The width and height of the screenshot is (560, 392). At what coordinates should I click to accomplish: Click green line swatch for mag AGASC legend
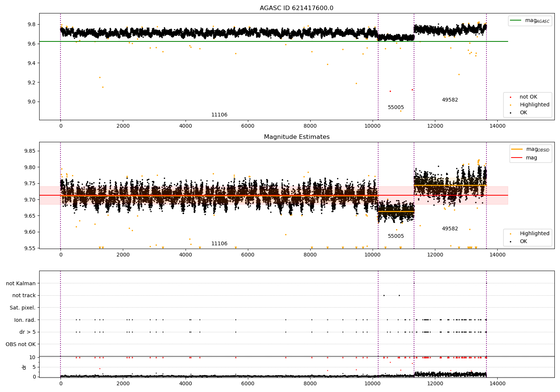pos(516,21)
